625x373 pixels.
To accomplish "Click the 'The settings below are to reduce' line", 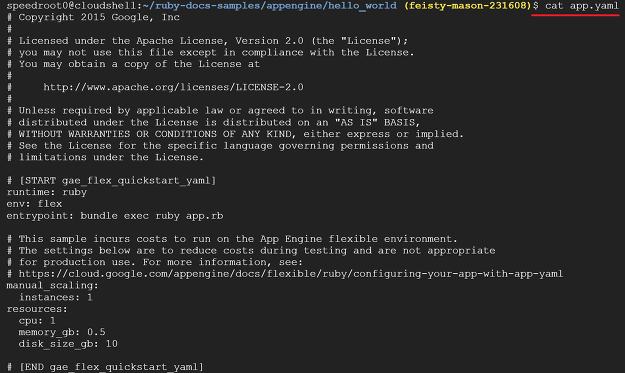I will [x=251, y=251].
